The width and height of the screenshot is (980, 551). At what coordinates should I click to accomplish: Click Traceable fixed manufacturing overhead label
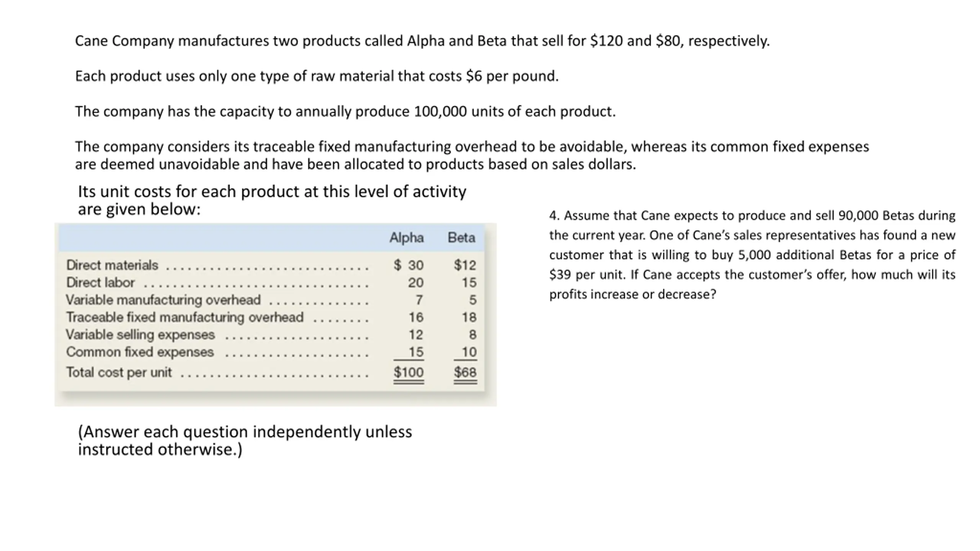click(x=185, y=317)
